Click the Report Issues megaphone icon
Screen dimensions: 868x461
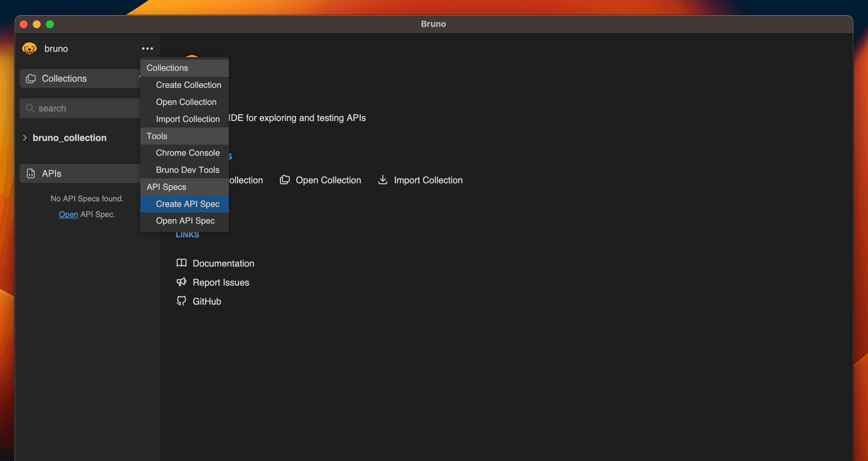181,282
